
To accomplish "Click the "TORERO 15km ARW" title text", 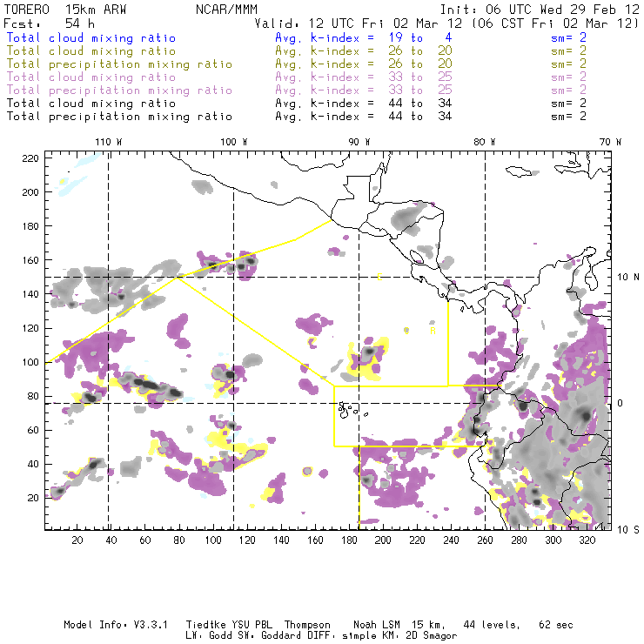I will pyautogui.click(x=65, y=10).
